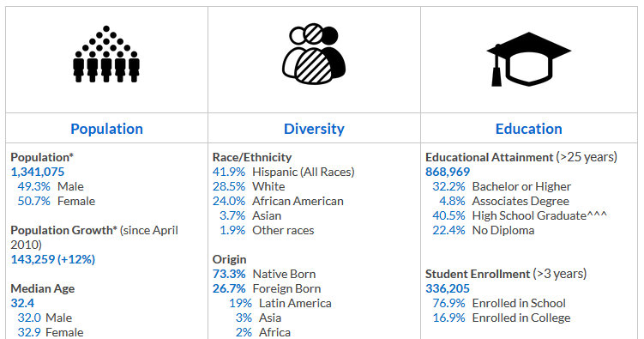Click the Enrolled in College row
Image resolution: width=644 pixels, height=339 pixels.
(x=502, y=318)
